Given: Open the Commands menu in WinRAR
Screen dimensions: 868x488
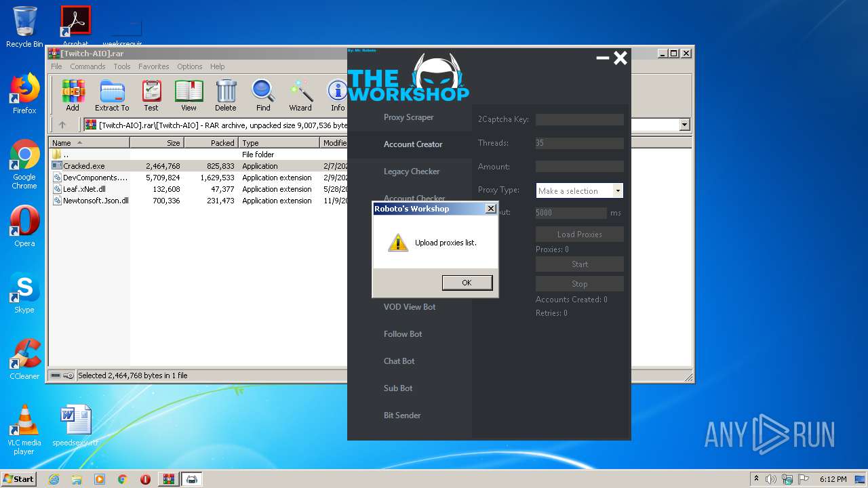Looking at the screenshot, I should tap(87, 66).
